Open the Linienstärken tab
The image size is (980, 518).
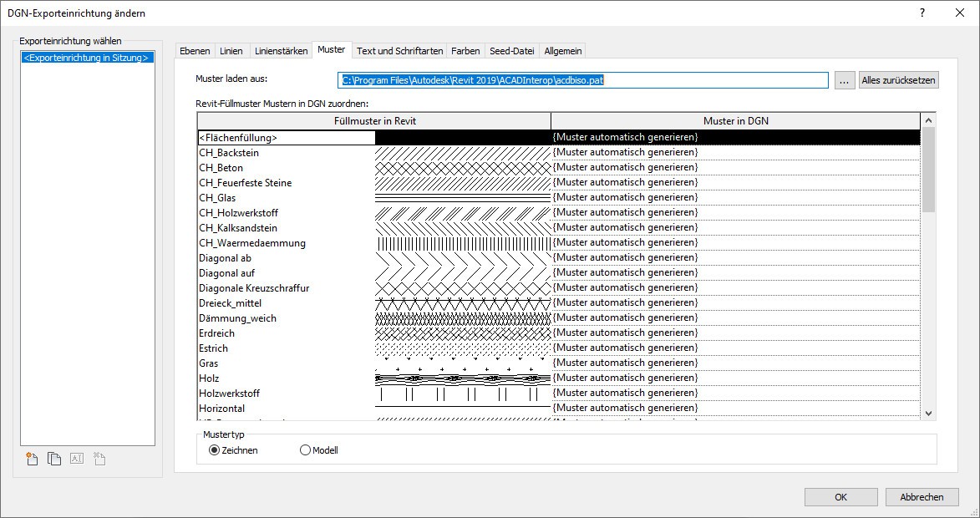point(281,51)
